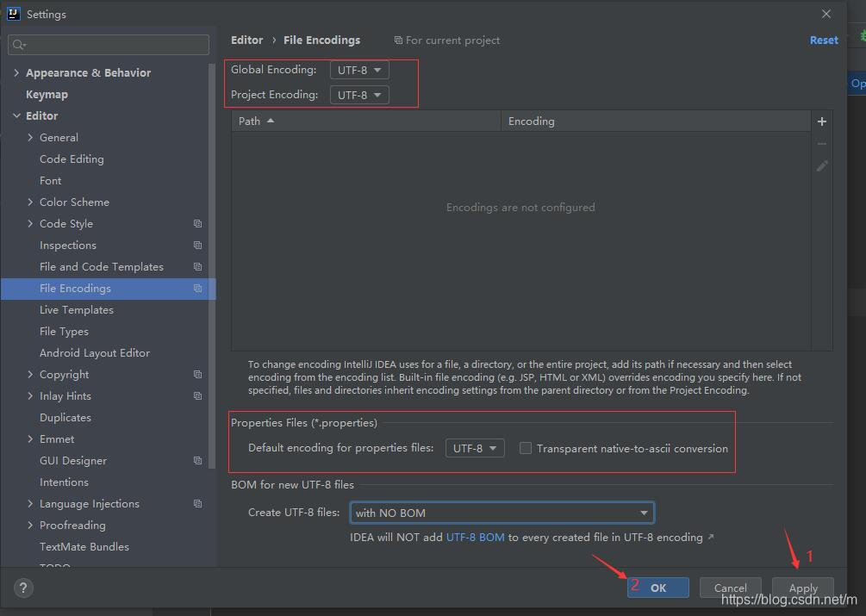Focus the settings search field

pos(109,45)
